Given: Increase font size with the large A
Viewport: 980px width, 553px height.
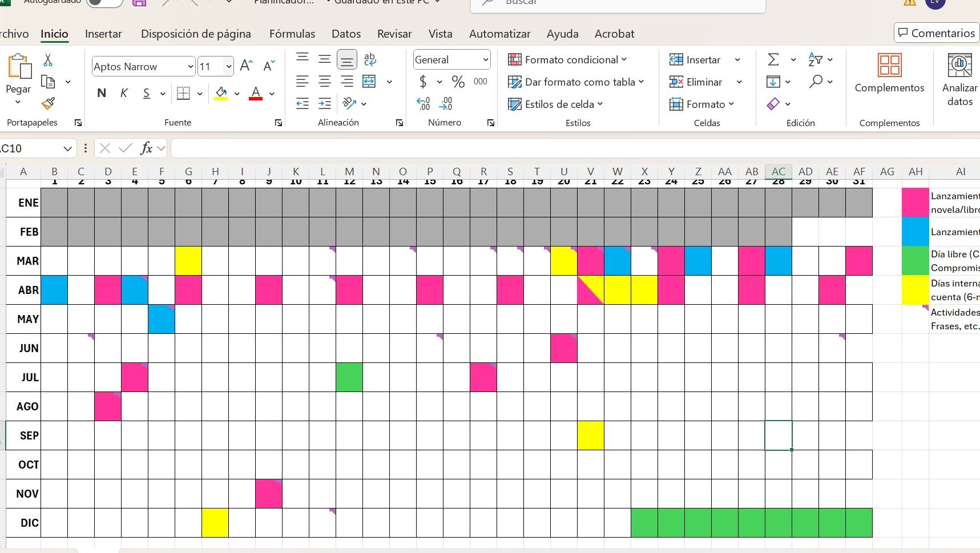Looking at the screenshot, I should [x=246, y=66].
